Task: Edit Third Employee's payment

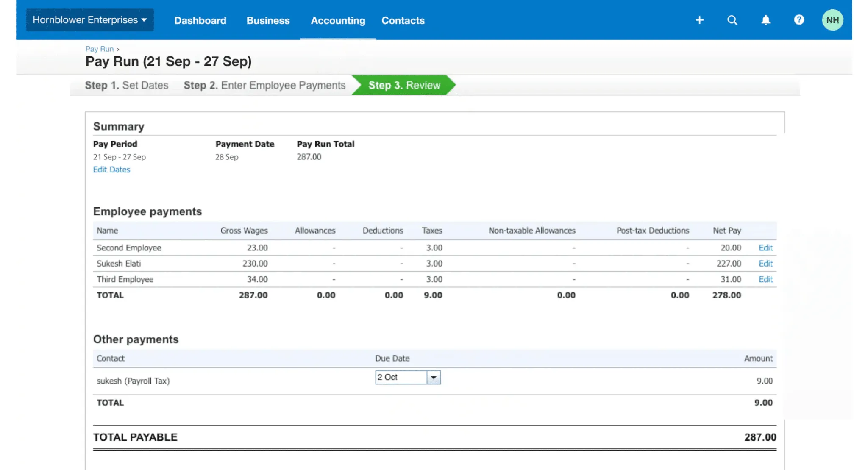Action: click(765, 279)
